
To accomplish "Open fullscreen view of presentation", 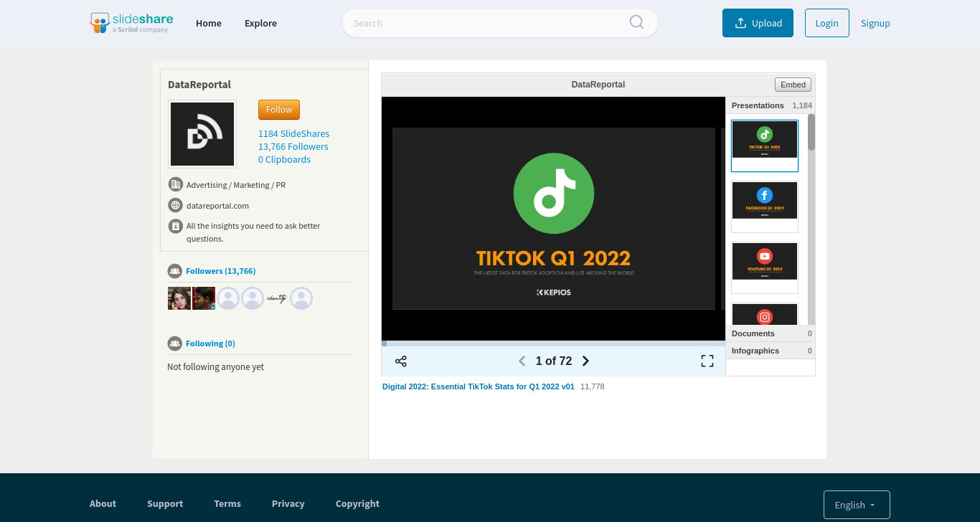I will tap(707, 361).
